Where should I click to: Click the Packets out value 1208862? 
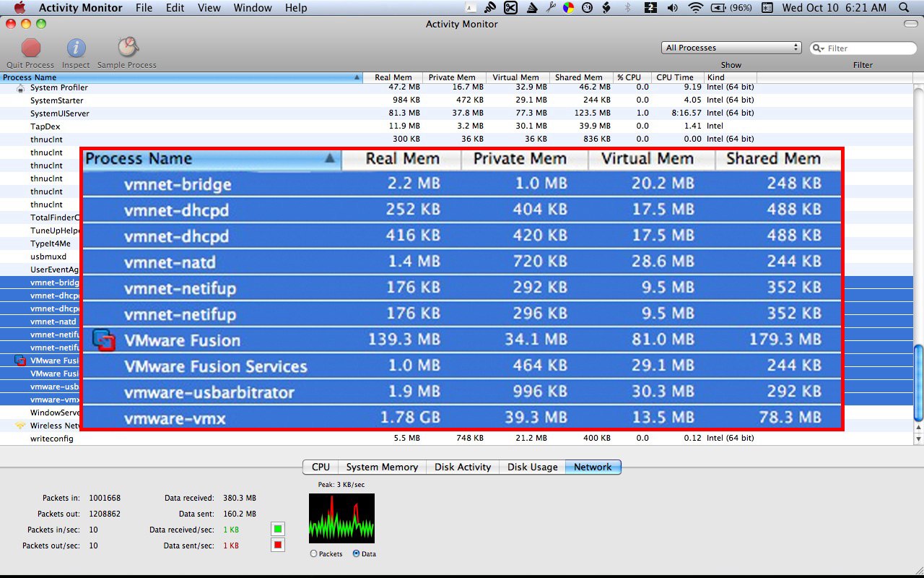click(105, 514)
